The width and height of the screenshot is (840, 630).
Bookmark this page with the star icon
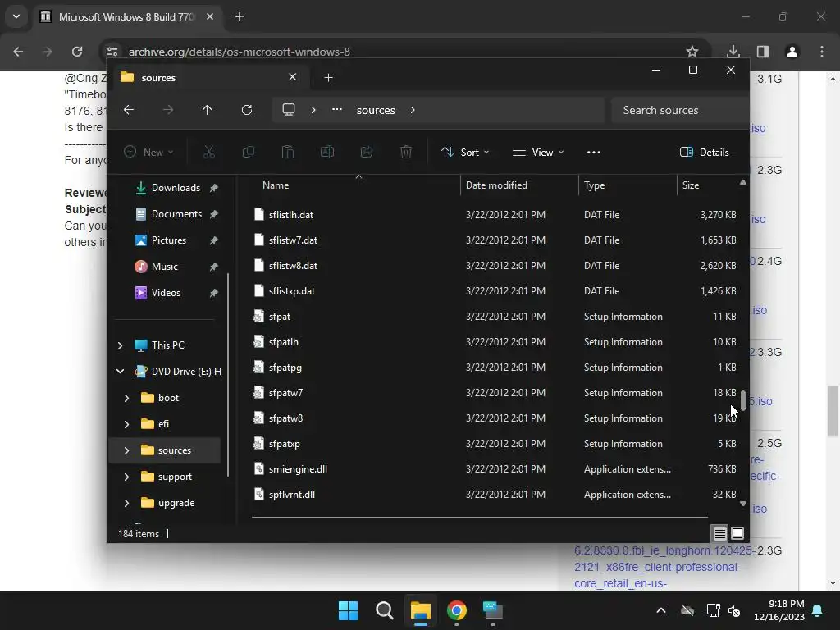click(692, 52)
